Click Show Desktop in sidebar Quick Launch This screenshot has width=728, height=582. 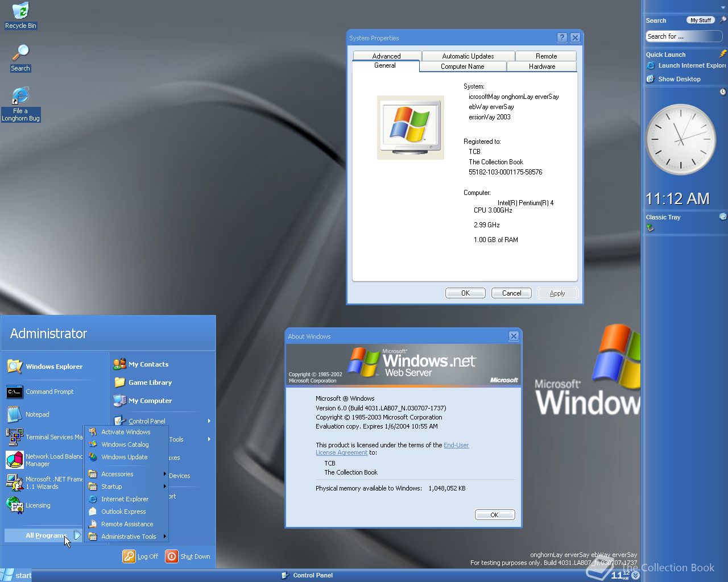pos(673,79)
